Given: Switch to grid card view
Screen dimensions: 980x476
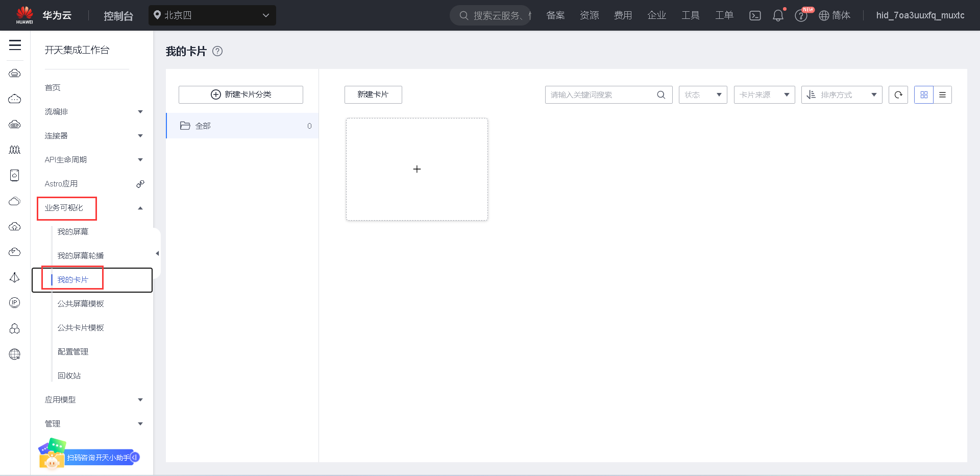Looking at the screenshot, I should click(924, 94).
